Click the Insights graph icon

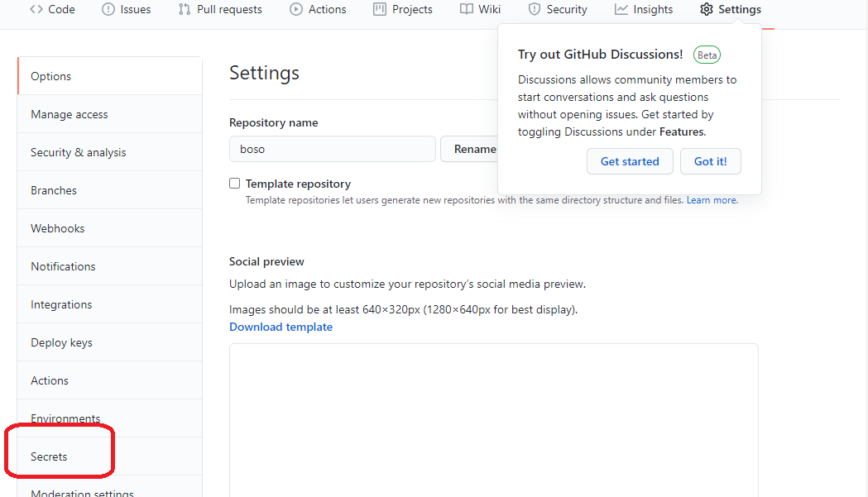[x=621, y=10]
